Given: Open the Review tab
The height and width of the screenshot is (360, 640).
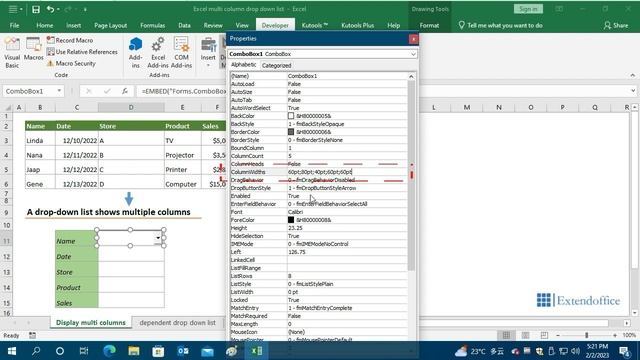Looking at the screenshot, I should pyautogui.click(x=213, y=25).
